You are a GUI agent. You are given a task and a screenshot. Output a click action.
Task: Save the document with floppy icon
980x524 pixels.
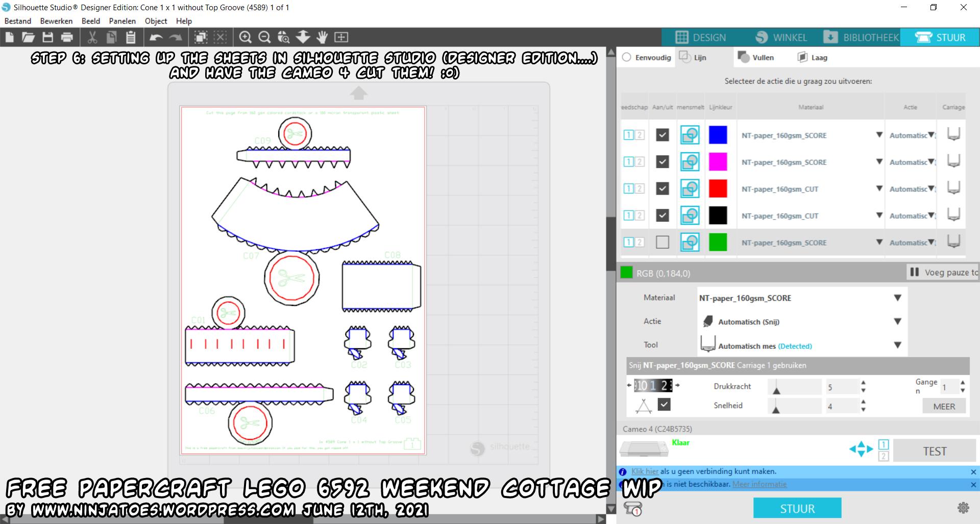tap(48, 37)
